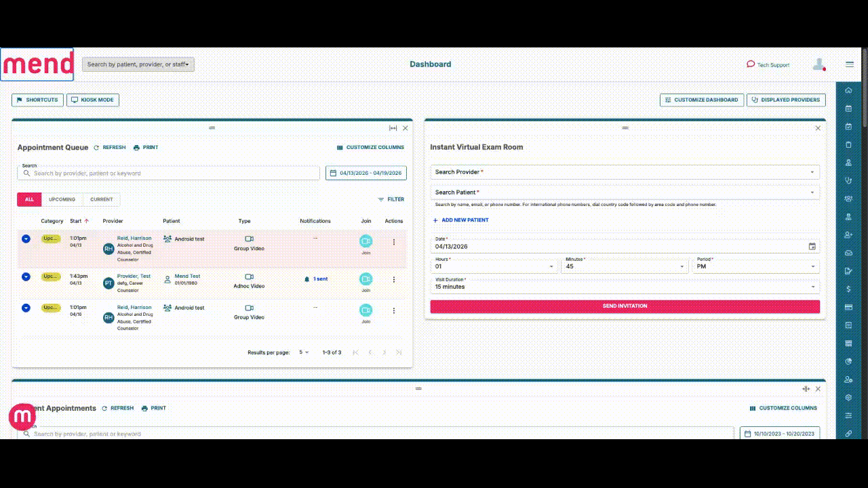Join the 04/16 Android test group video
The height and width of the screenshot is (488, 868).
(366, 310)
